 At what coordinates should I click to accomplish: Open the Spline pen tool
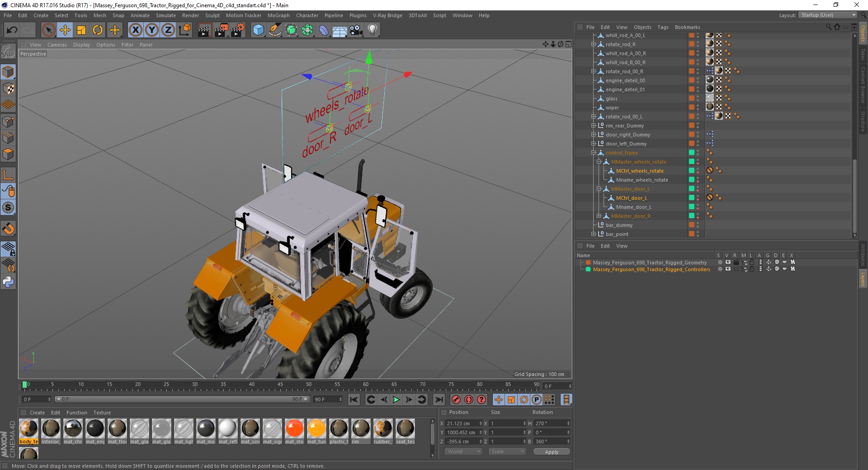click(274, 30)
